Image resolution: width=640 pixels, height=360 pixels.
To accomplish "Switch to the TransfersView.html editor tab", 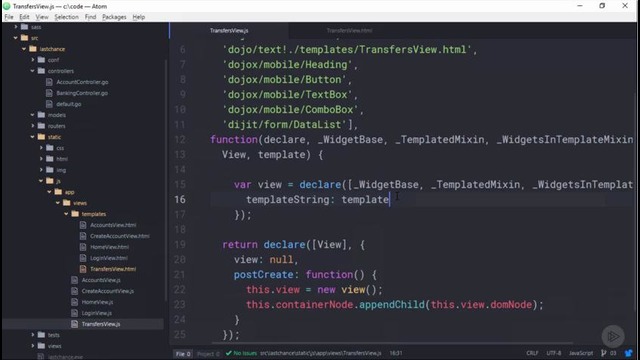I will point(349,30).
